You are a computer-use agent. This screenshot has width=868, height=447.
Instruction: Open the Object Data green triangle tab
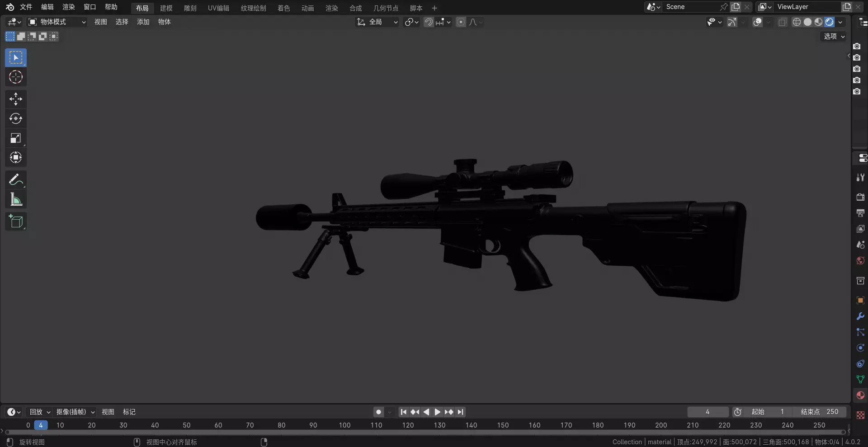pos(860,380)
